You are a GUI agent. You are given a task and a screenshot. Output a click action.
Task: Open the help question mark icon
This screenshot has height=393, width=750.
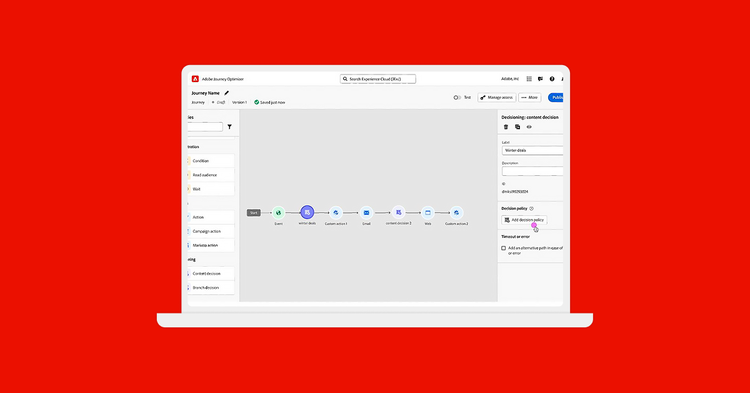coord(552,79)
